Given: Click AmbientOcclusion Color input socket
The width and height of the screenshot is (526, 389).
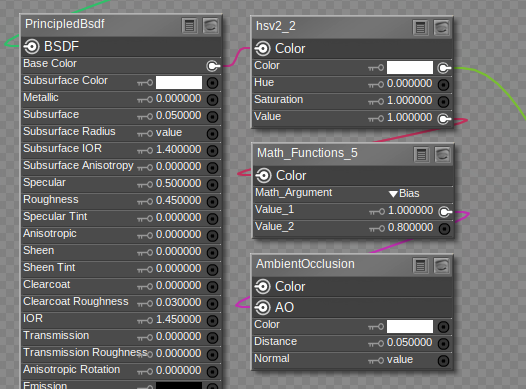Looking at the screenshot, I should pyautogui.click(x=443, y=327).
